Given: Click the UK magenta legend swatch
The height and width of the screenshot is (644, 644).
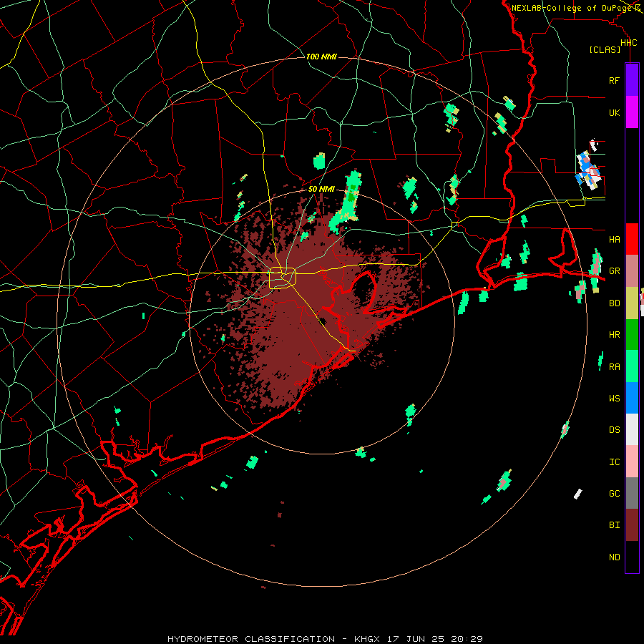Looking at the screenshot, I should point(632,112).
